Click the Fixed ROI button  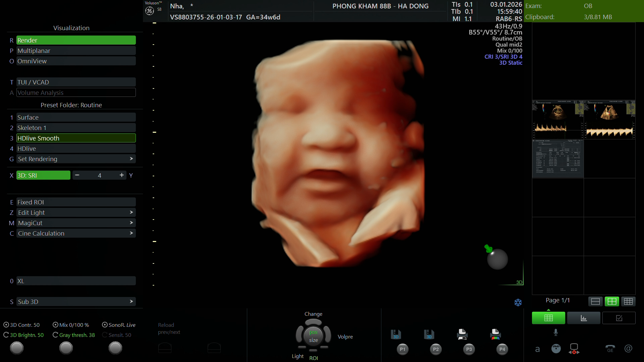coord(76,202)
